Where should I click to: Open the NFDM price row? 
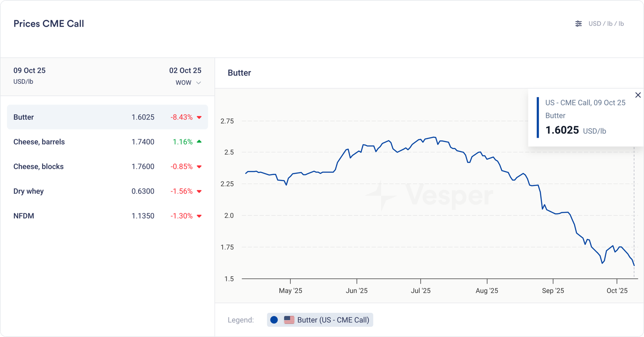pyautogui.click(x=107, y=216)
